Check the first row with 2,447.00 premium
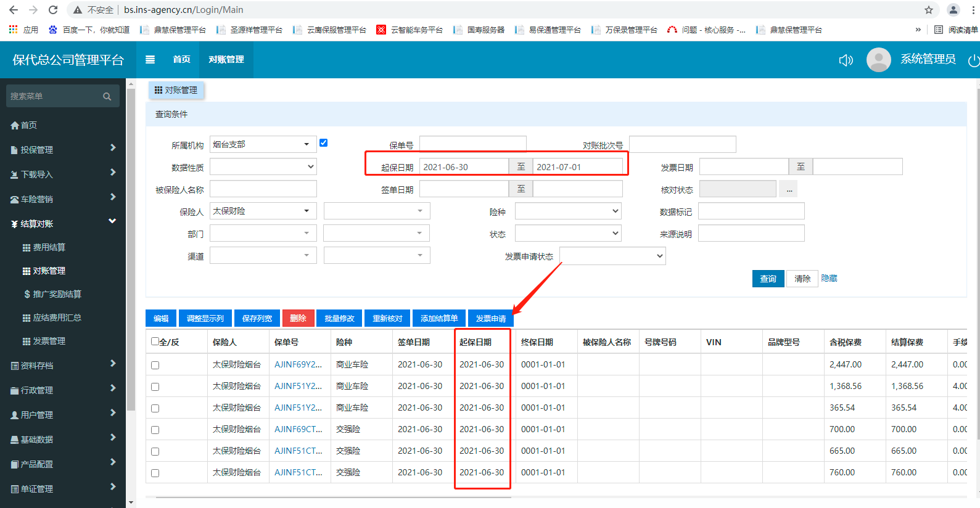980x508 pixels. click(x=155, y=365)
